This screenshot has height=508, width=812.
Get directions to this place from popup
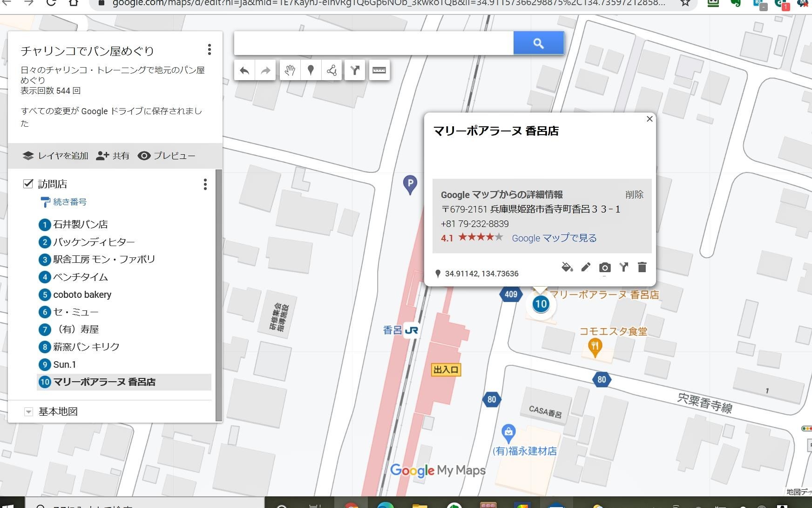click(x=623, y=267)
